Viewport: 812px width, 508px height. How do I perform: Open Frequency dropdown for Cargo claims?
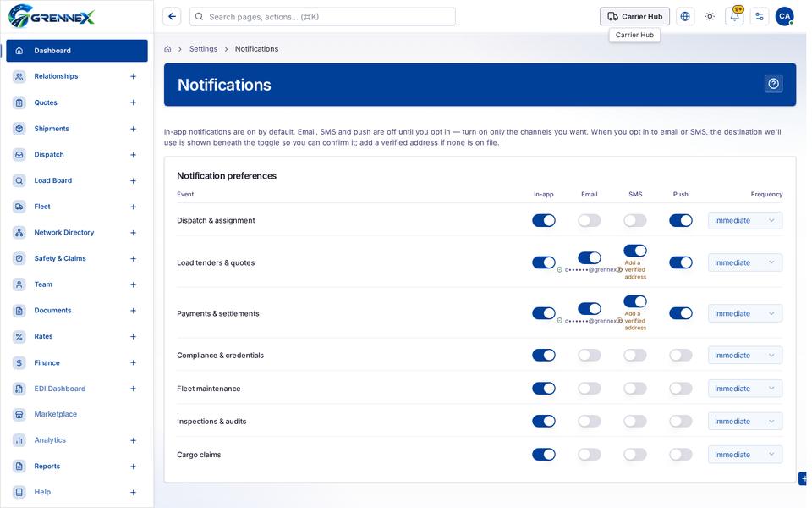(x=745, y=455)
